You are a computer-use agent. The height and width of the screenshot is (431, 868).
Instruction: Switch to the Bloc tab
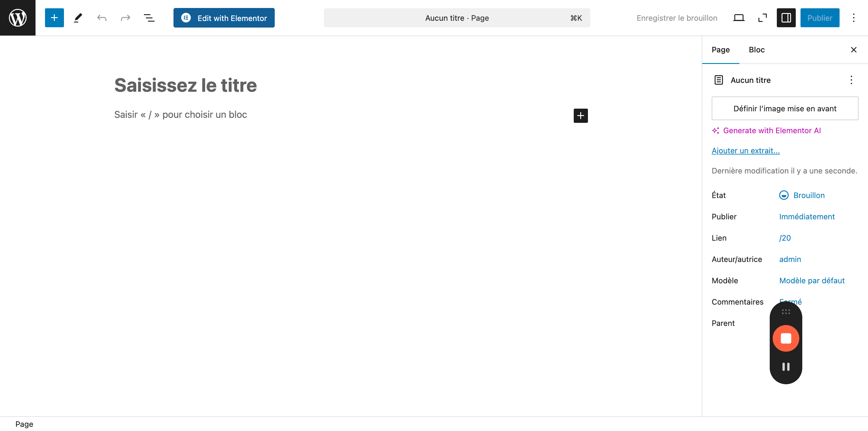pos(756,50)
